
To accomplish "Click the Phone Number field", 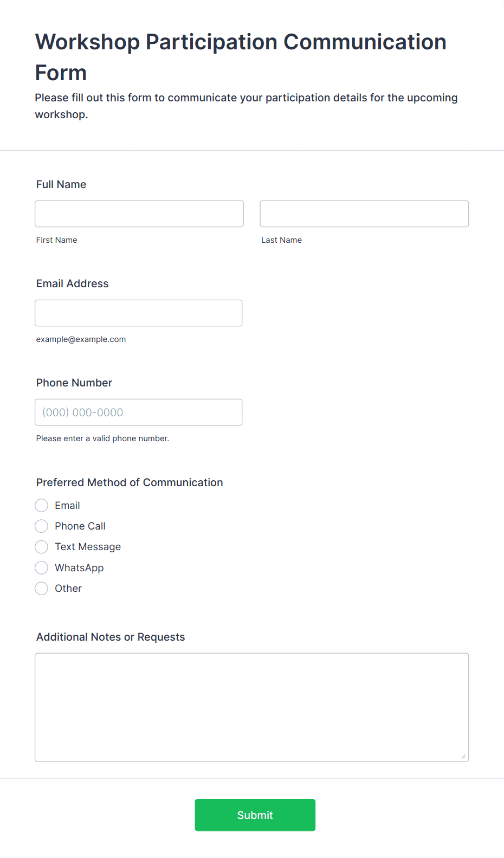I will [139, 412].
